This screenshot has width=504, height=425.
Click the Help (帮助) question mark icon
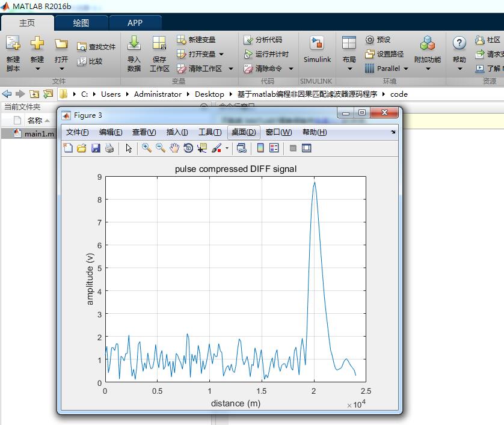pos(459,43)
